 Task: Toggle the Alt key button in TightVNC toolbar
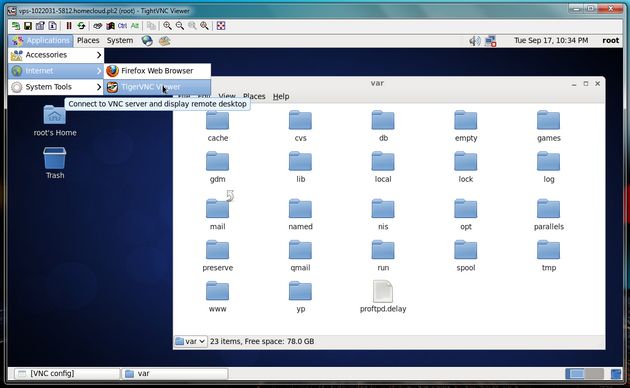pyautogui.click(x=135, y=26)
